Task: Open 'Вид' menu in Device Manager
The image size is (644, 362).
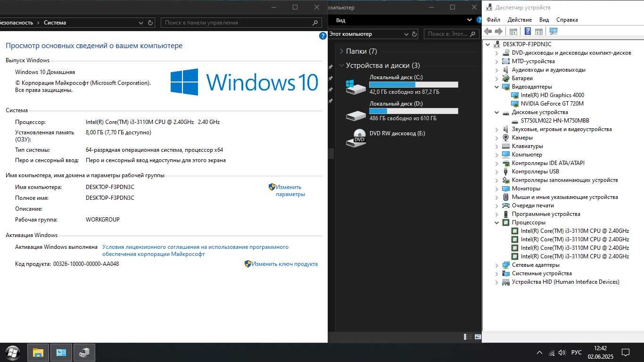Action: tap(544, 20)
